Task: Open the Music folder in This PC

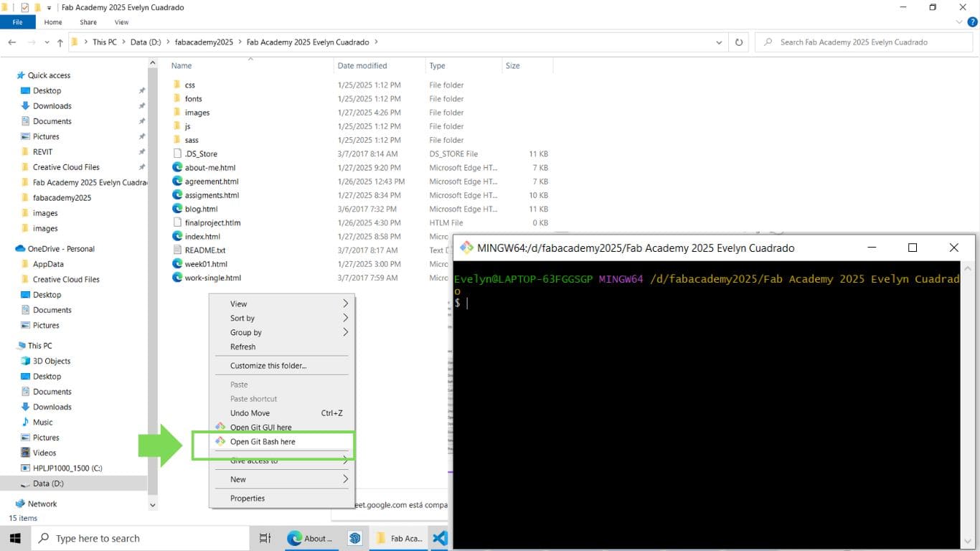Action: [x=42, y=422]
